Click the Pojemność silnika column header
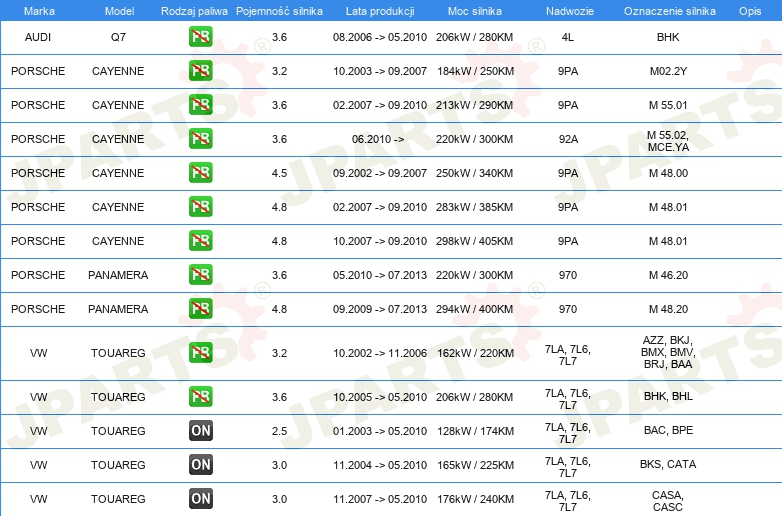The image size is (782, 516). tap(279, 11)
